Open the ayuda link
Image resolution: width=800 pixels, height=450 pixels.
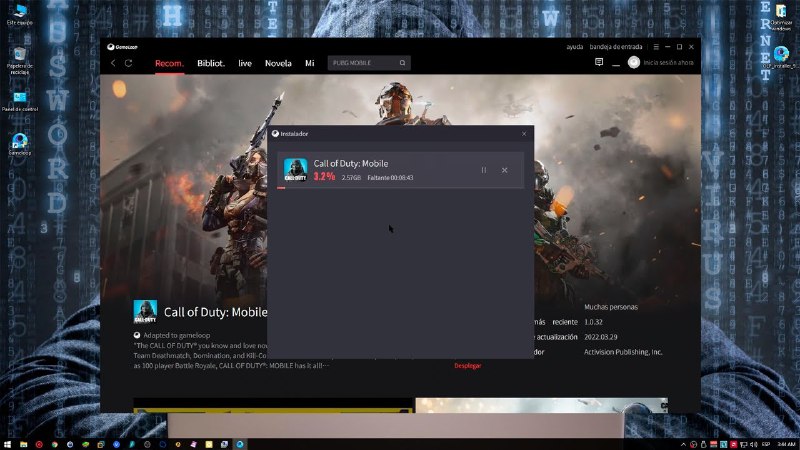click(574, 47)
